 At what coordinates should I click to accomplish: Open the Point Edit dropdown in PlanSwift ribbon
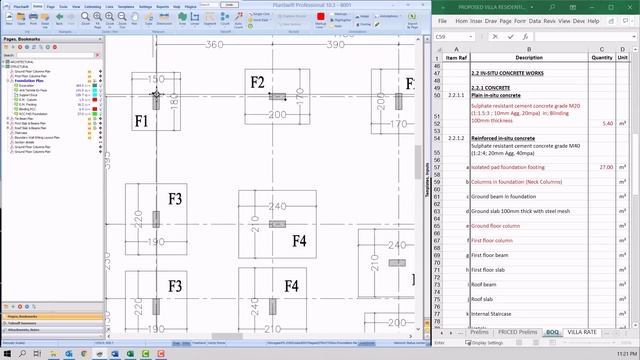click(259, 20)
